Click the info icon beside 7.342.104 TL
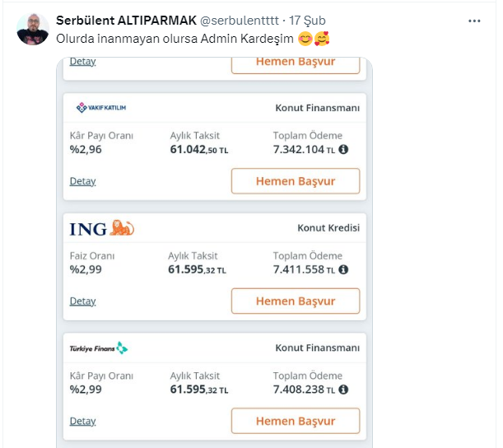Screen dimensions: 503x448 click(x=343, y=150)
